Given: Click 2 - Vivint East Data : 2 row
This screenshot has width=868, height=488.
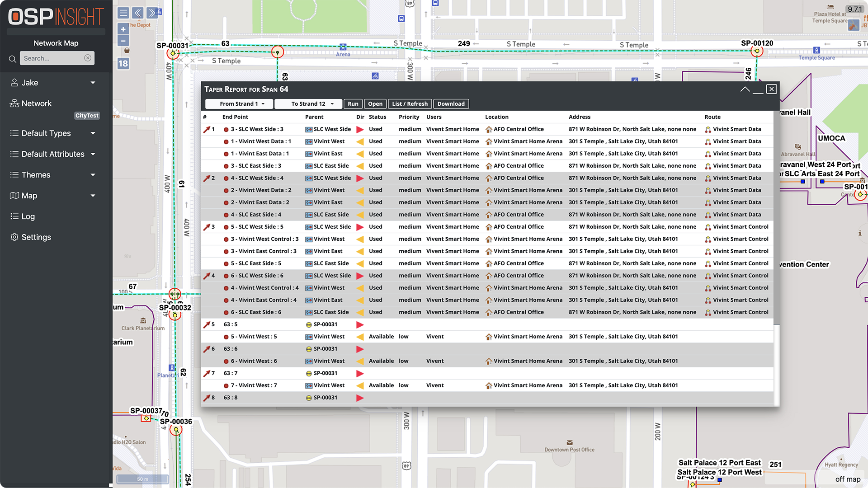Looking at the screenshot, I should point(487,202).
